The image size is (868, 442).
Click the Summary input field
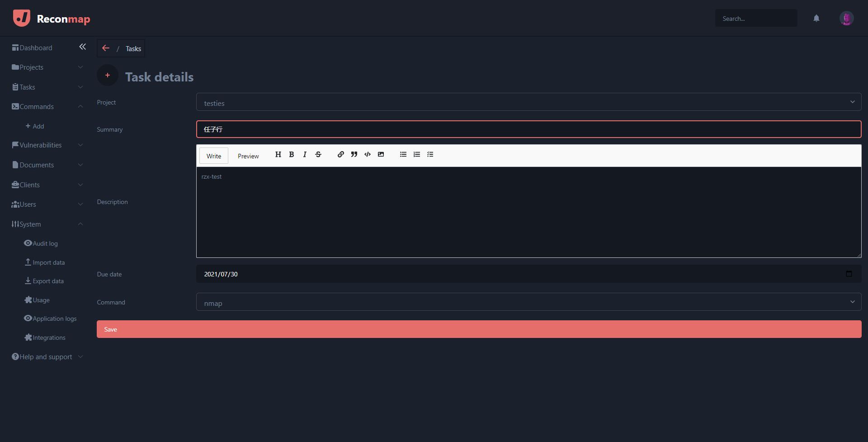(x=528, y=129)
